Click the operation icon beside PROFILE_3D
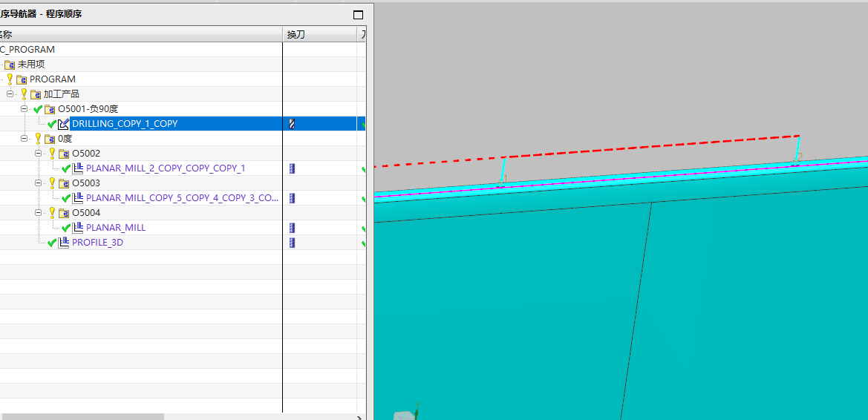Image resolution: width=868 pixels, height=420 pixels. point(64,243)
